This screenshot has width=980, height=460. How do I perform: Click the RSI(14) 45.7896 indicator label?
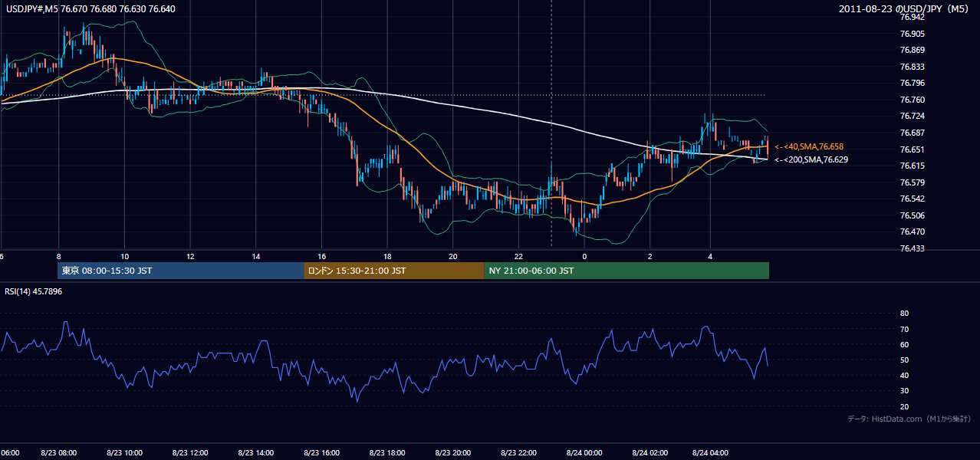34,291
